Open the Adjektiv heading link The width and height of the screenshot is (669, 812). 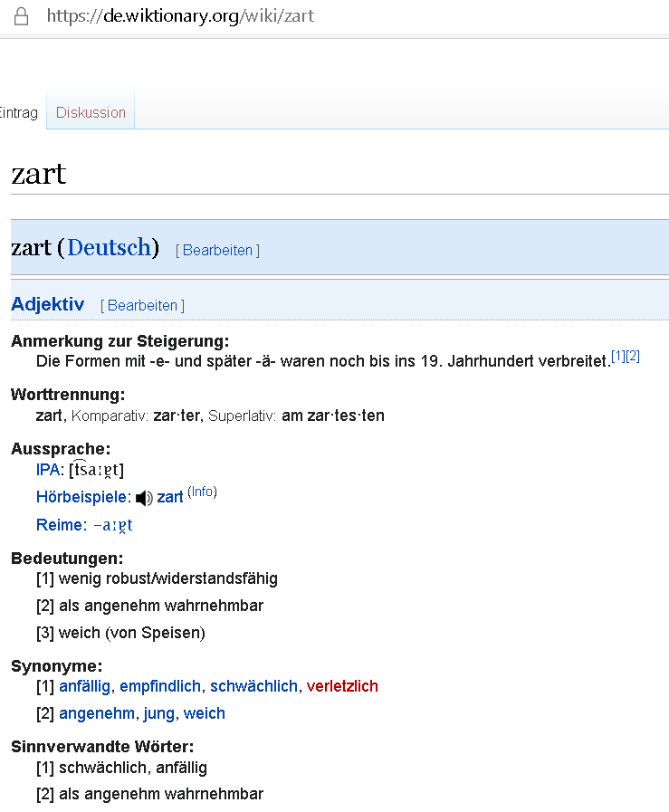pos(48,304)
